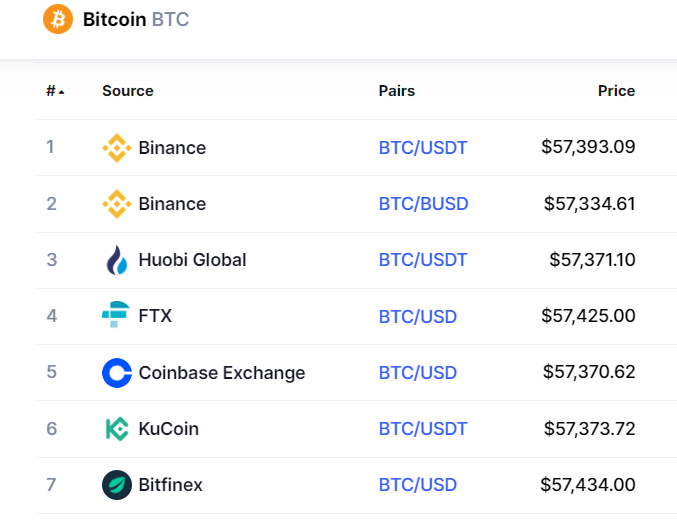Open Bitfinex BTC/USD pair link

(x=418, y=485)
